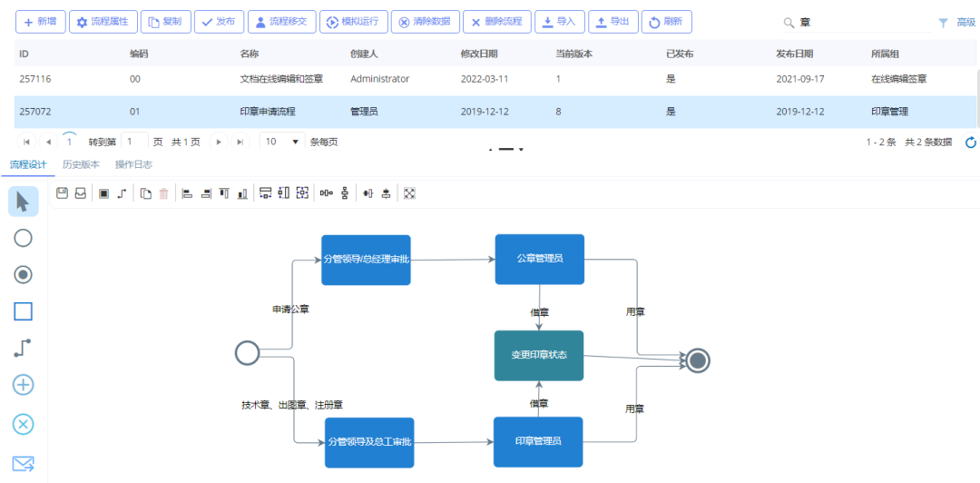Click the 刷新 button
The width and height of the screenshot is (980, 483).
666,22
